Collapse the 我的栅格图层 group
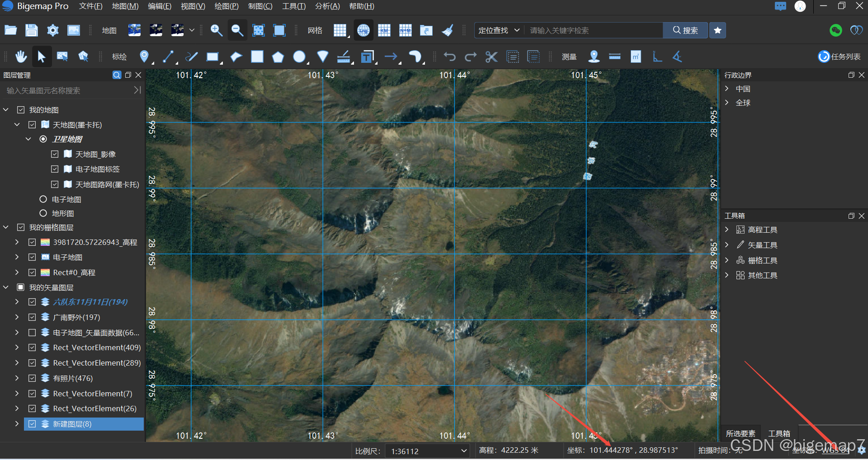The height and width of the screenshot is (460, 868). (6, 227)
